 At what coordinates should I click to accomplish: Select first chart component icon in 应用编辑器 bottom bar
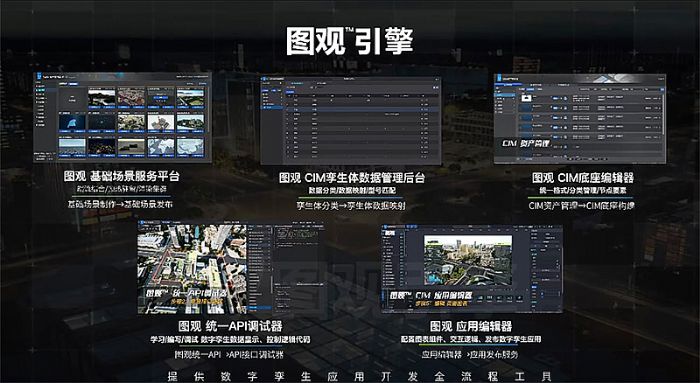[x=481, y=298]
